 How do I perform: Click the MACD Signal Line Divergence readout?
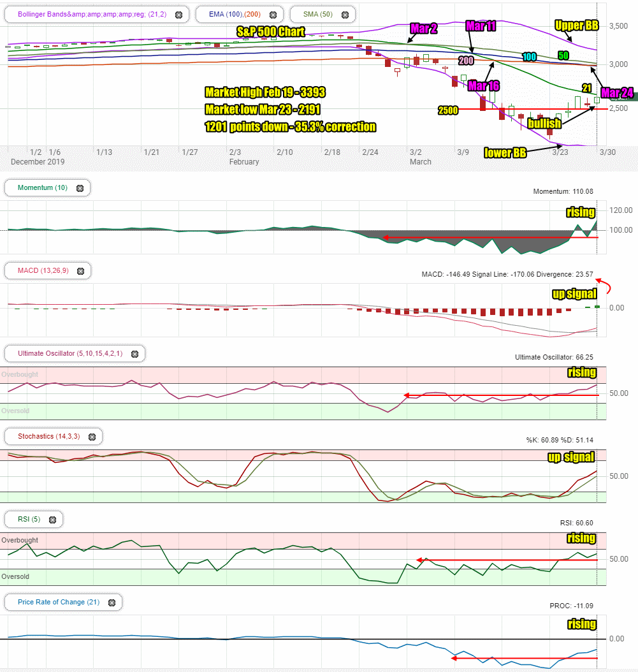(507, 274)
